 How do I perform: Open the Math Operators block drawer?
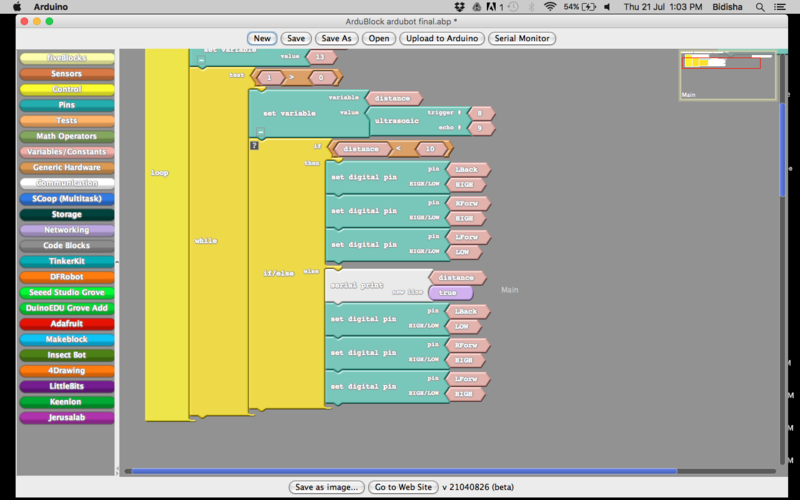pyautogui.click(x=67, y=136)
